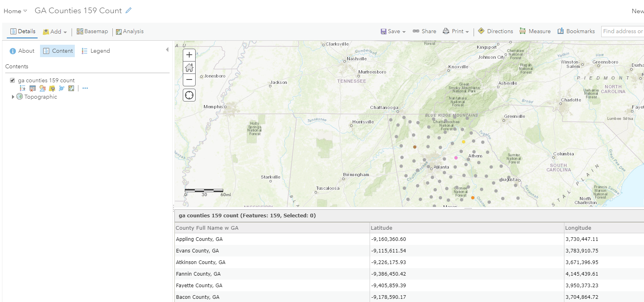Viewport: 644px width, 302px height.
Task: Uncheck the ga counties 159 count layer
Action: pos(12,80)
